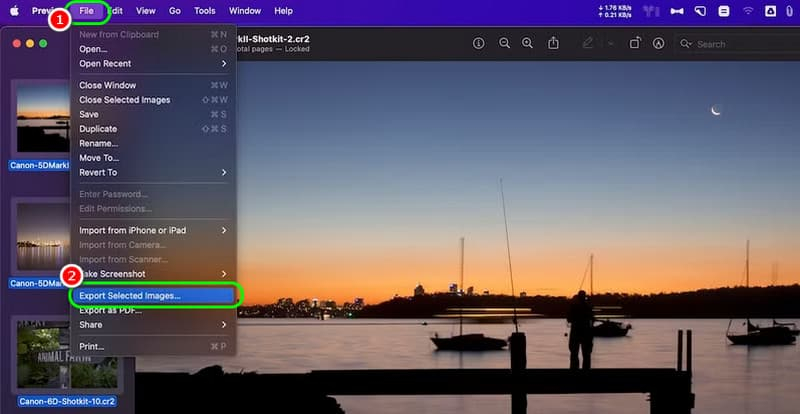The height and width of the screenshot is (414, 800).
Task: Expand the Open Recent submenu
Action: click(153, 64)
